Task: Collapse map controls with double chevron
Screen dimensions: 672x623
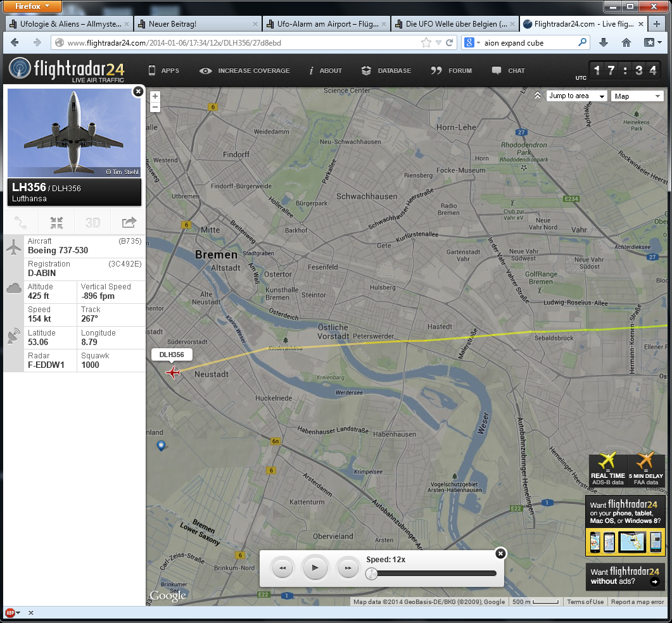Action: click(538, 96)
